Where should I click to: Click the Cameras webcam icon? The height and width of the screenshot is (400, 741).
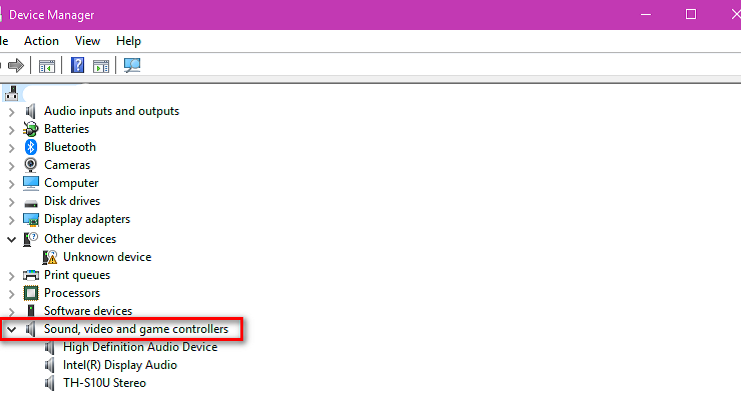pyautogui.click(x=31, y=165)
